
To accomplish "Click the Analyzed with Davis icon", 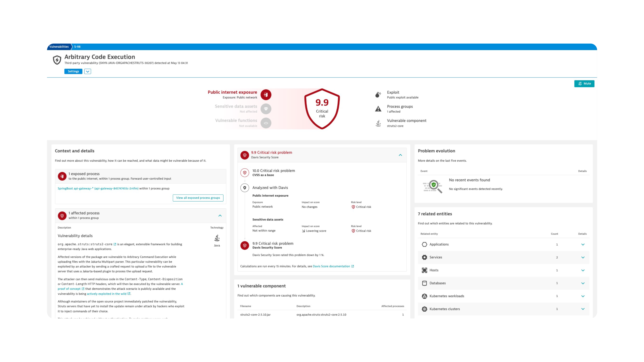I will pyautogui.click(x=244, y=188).
